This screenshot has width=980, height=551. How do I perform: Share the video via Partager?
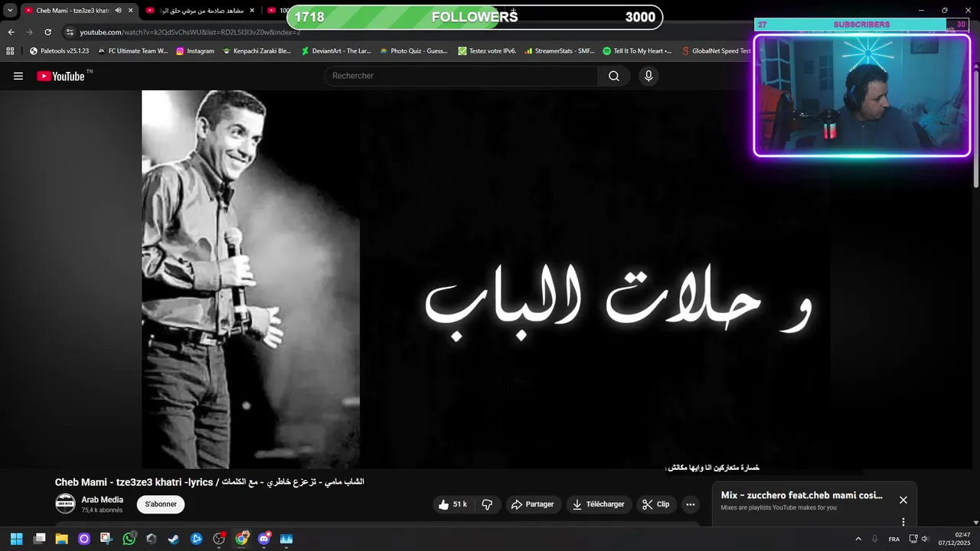(533, 504)
